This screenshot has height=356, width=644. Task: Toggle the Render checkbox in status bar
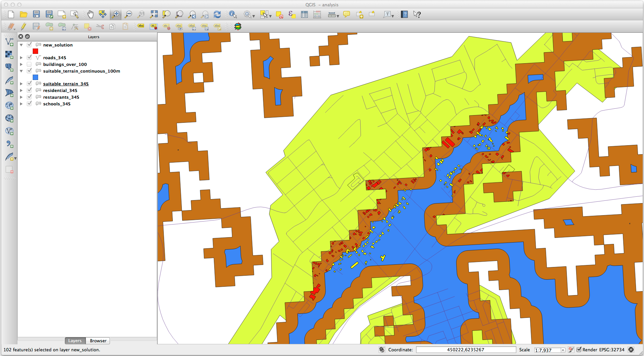tap(579, 349)
